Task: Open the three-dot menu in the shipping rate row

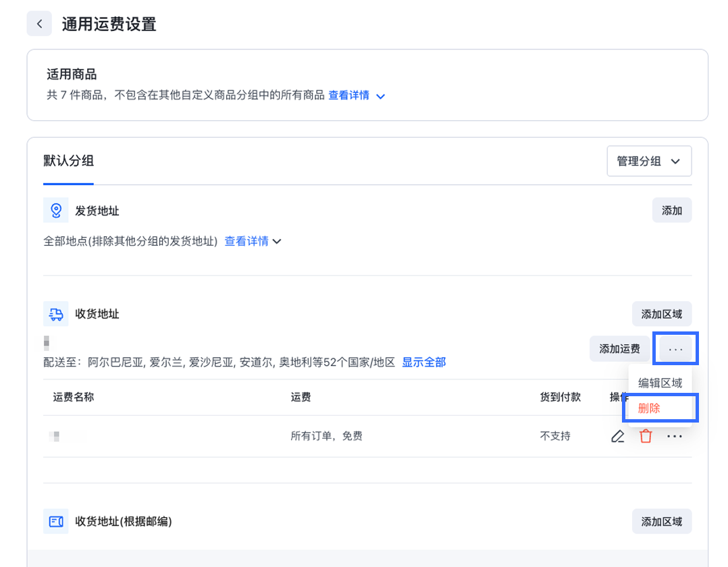Action: pyautogui.click(x=675, y=436)
